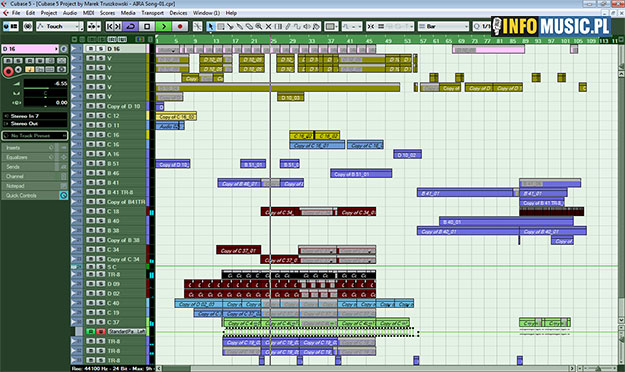Mute the C 12 track in the track list

(90, 116)
